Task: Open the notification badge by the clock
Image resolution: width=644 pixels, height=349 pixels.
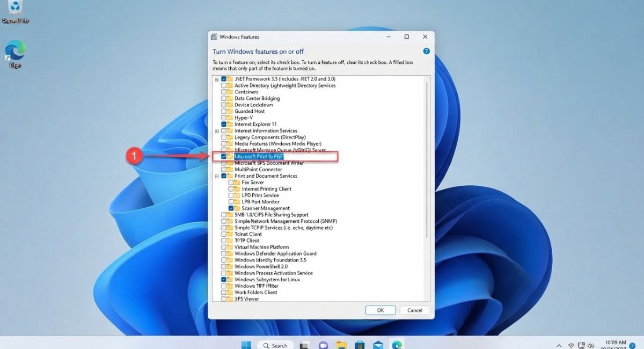Action: tap(633, 345)
